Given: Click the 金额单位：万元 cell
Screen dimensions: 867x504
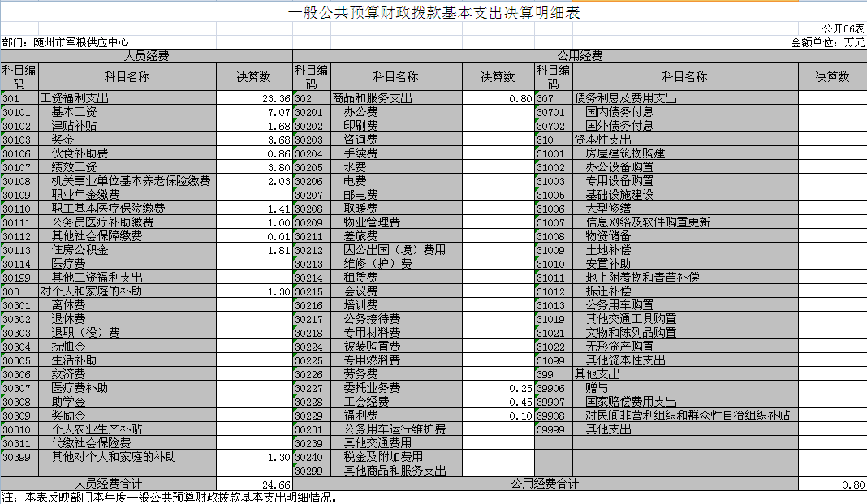Looking at the screenshot, I should coord(828,42).
